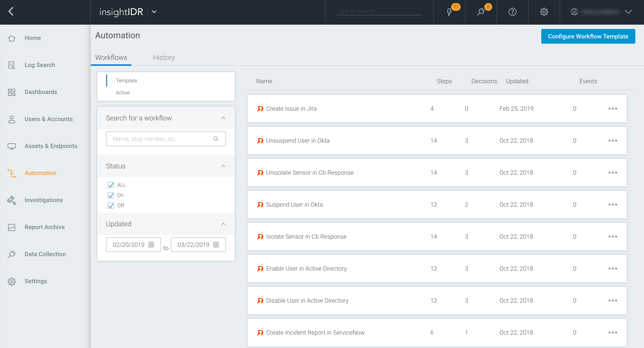
Task: Click the workflow name search input
Action: point(166,139)
